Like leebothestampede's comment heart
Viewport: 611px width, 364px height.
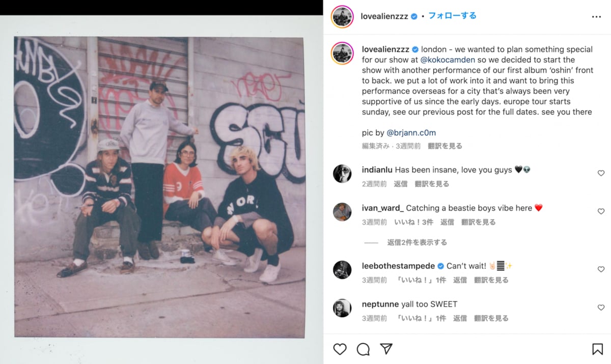coord(601,269)
